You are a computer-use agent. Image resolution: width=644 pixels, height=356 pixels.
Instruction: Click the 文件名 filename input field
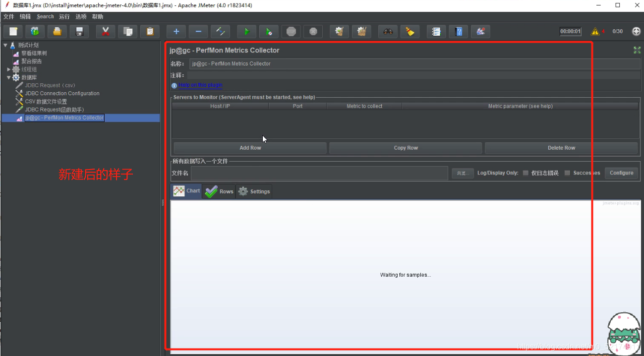(x=320, y=173)
